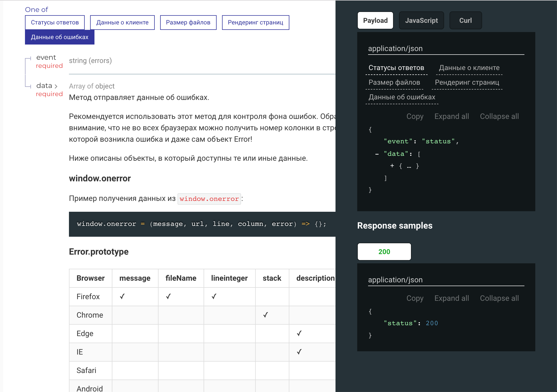Click the 'fileName' column header

click(x=181, y=278)
